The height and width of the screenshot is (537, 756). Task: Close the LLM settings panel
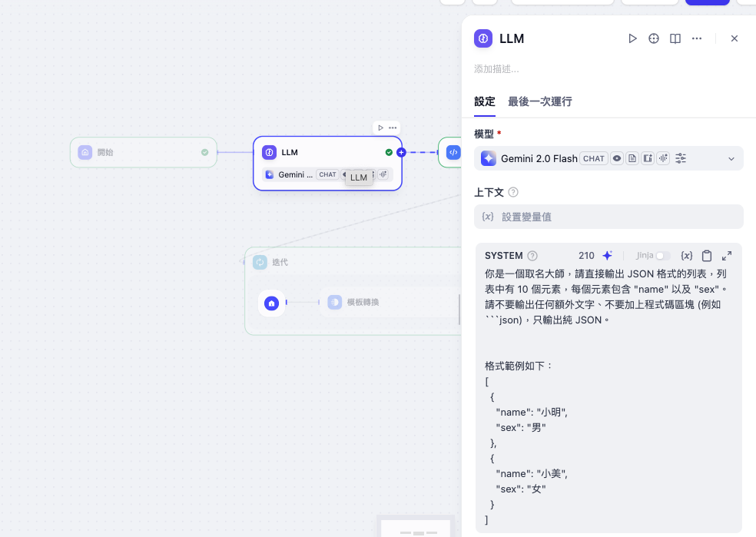734,38
